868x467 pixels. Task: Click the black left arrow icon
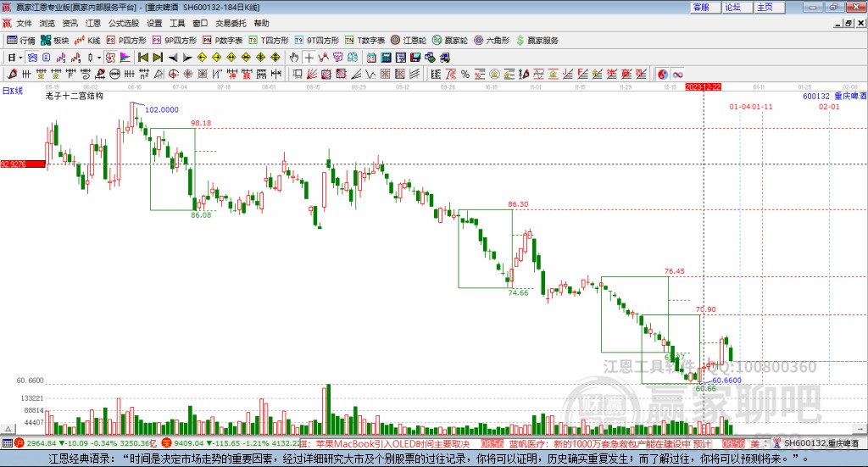click(x=173, y=58)
